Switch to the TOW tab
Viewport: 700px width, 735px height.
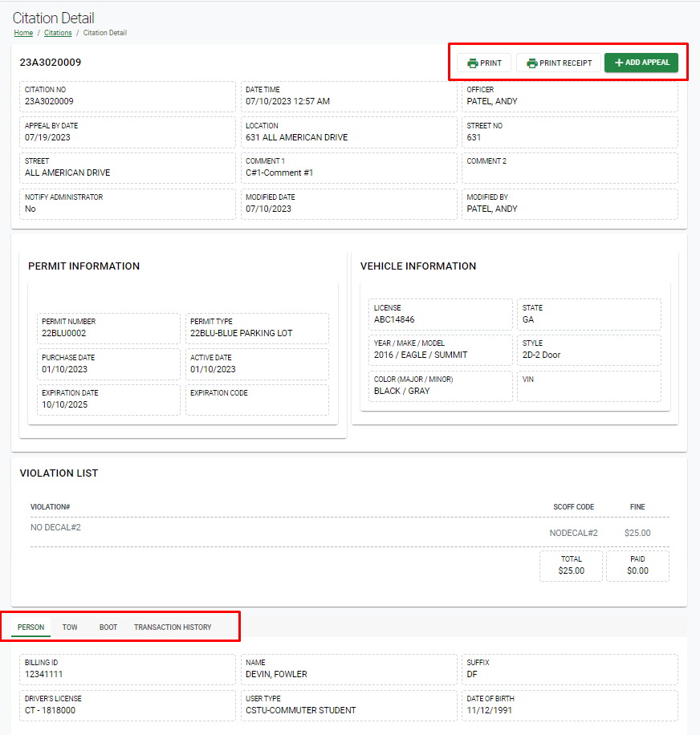pos(69,627)
